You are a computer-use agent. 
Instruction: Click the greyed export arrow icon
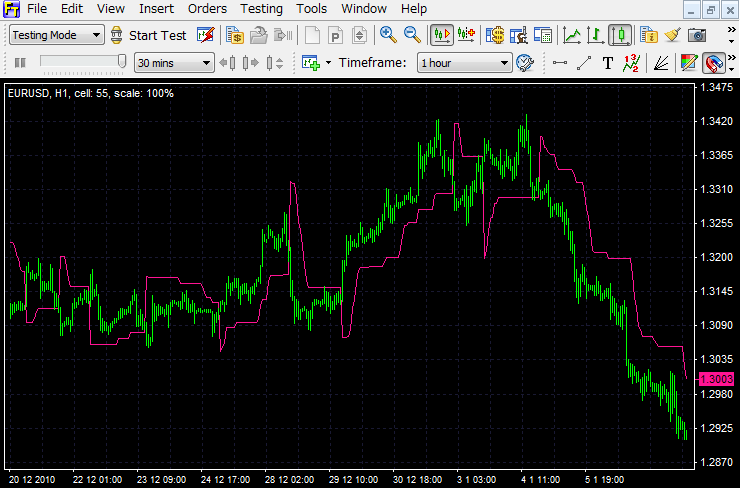(283, 35)
